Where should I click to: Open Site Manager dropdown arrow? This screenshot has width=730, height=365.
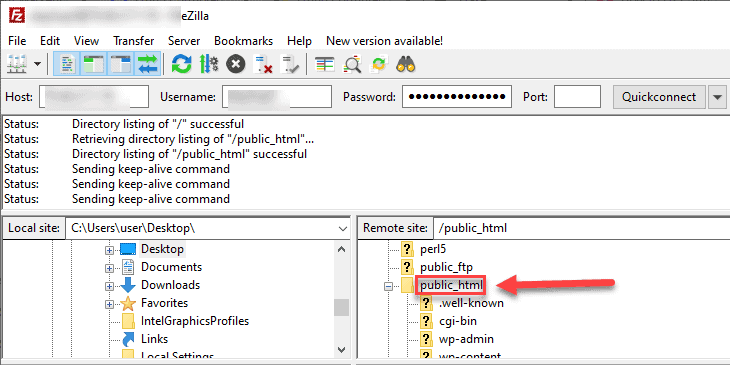tap(38, 64)
